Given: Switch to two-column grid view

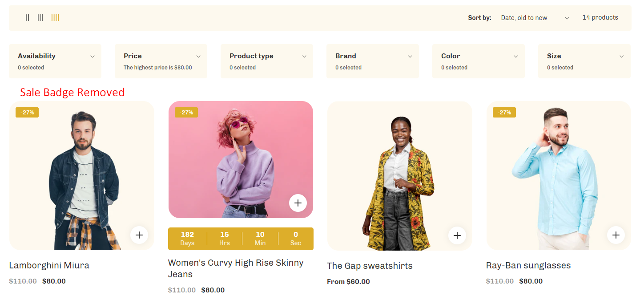Looking at the screenshot, I should pyautogui.click(x=27, y=17).
